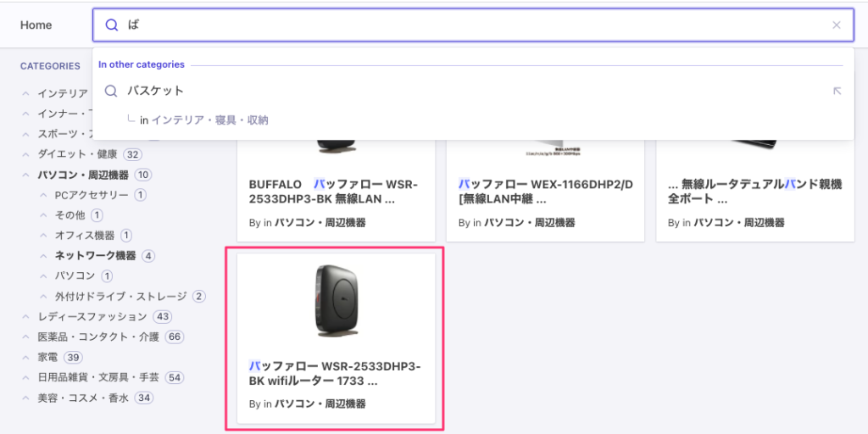This screenshot has width=868, height=434.
Task: Collapse the パソコン・周辺機器 chevron
Action: 25,175
